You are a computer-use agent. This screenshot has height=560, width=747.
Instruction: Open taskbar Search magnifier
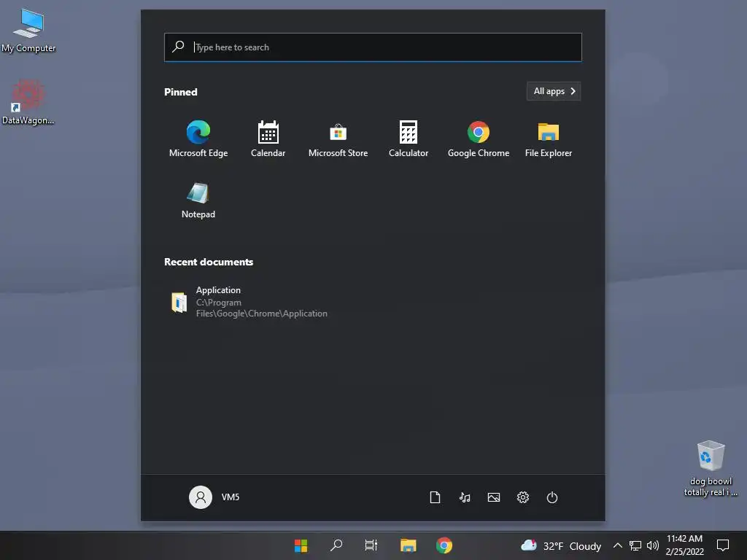tap(336, 545)
